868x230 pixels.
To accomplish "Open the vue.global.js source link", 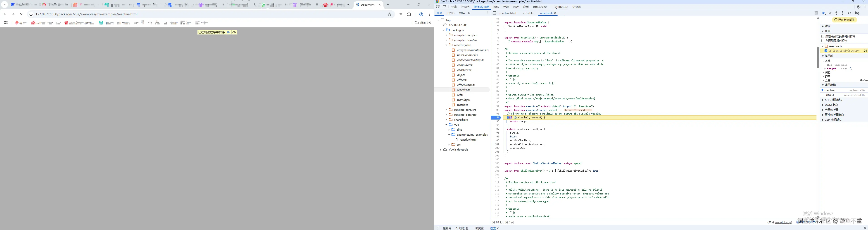I will tap(783, 223).
